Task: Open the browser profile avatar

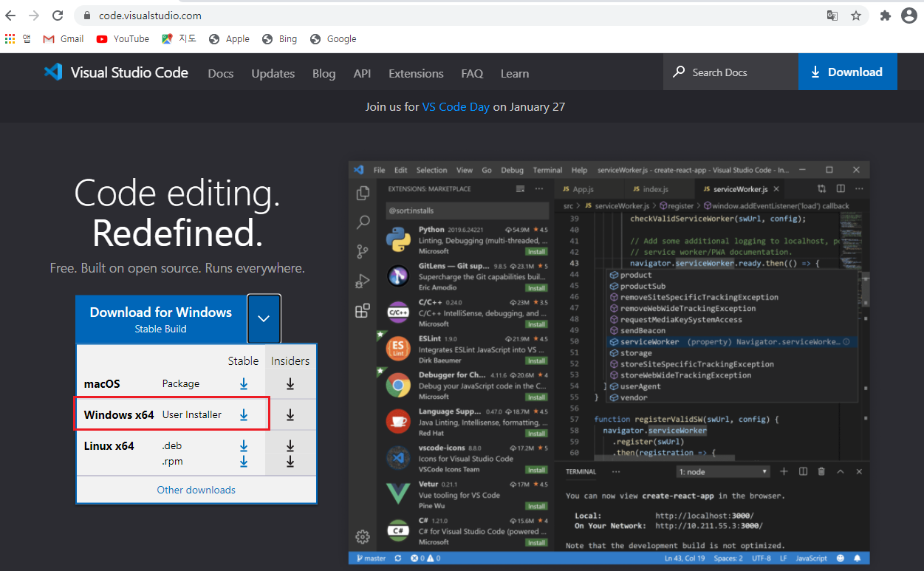Action: pyautogui.click(x=909, y=16)
